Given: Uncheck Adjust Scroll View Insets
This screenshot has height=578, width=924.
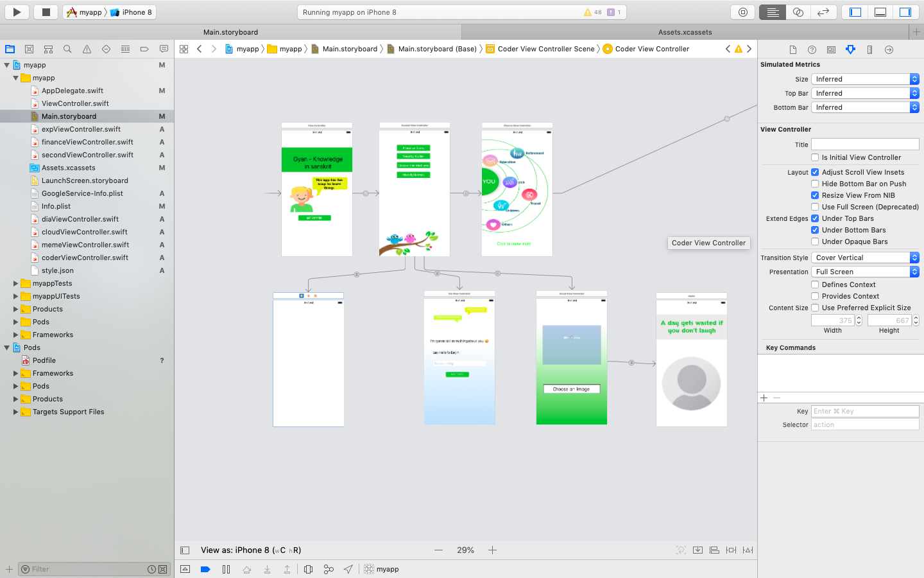Looking at the screenshot, I should point(815,172).
